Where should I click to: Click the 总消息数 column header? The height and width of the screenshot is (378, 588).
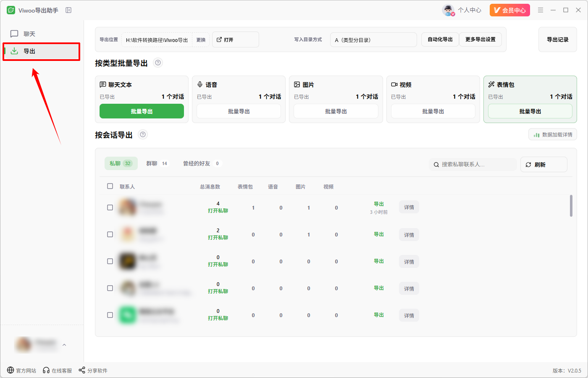click(x=210, y=186)
